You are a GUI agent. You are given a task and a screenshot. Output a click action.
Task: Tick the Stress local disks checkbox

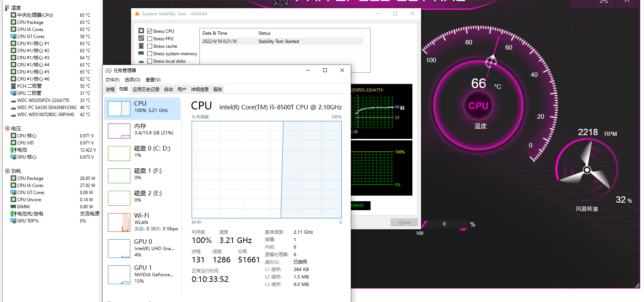(149, 61)
